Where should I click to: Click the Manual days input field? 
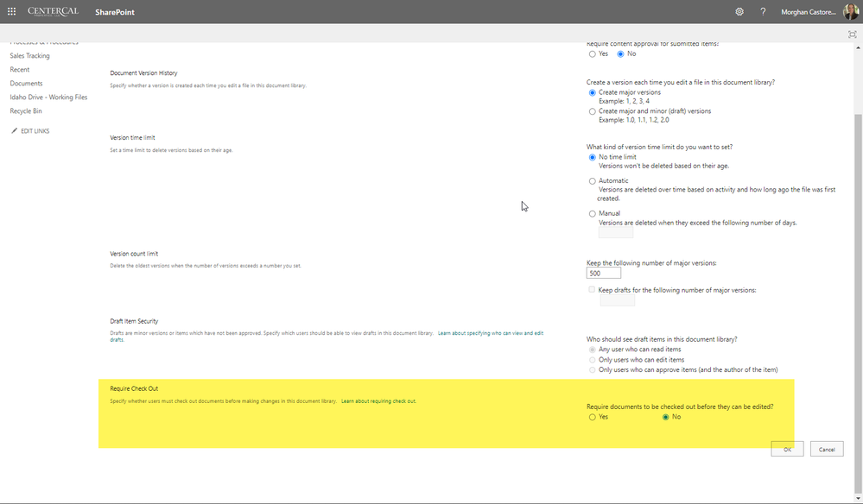pos(615,233)
